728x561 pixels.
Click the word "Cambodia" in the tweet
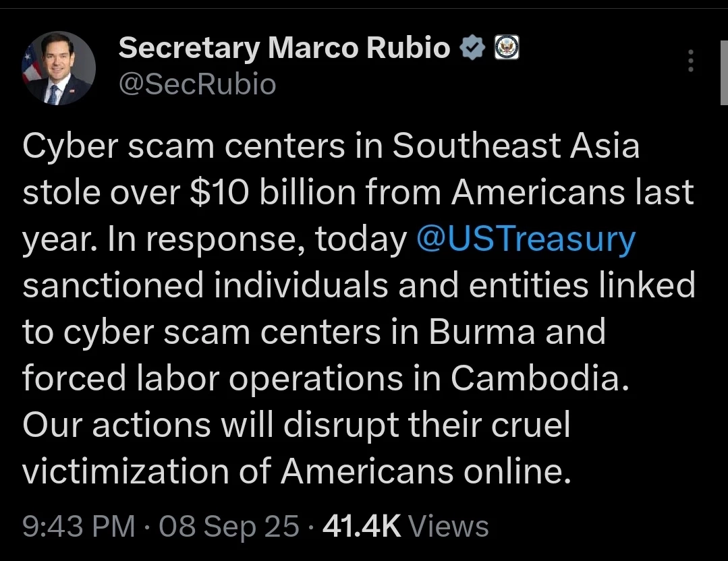point(539,379)
